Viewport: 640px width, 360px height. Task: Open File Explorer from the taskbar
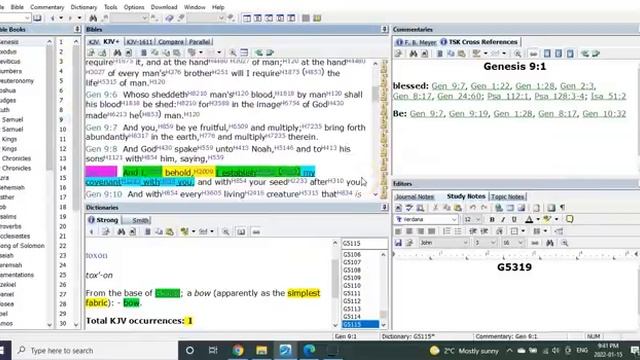tap(262, 350)
